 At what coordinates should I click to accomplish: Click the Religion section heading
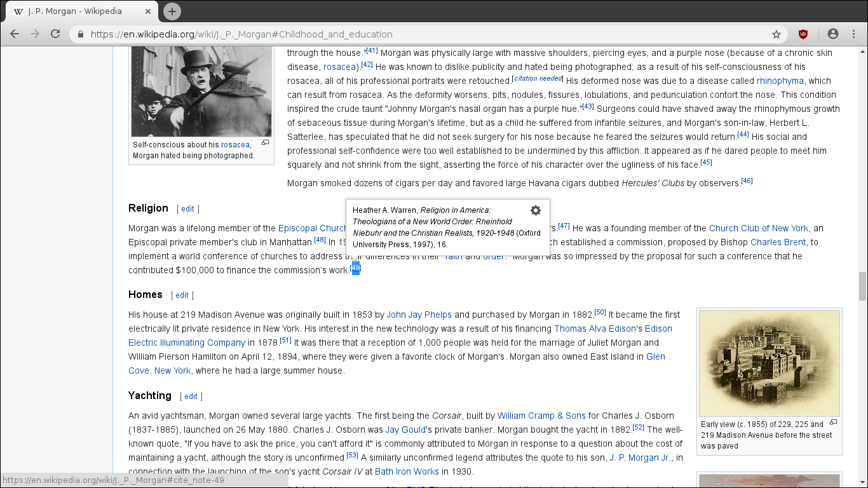pos(148,208)
